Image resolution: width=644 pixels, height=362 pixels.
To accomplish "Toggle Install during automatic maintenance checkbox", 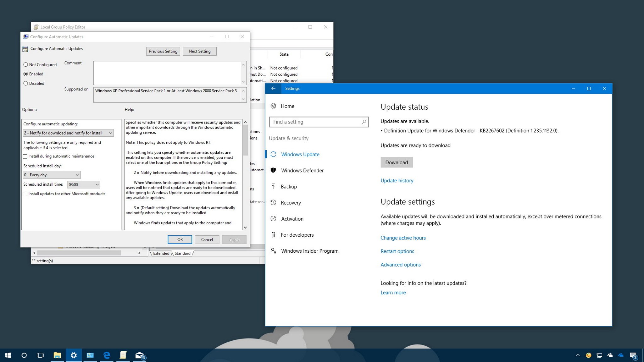I will (26, 156).
